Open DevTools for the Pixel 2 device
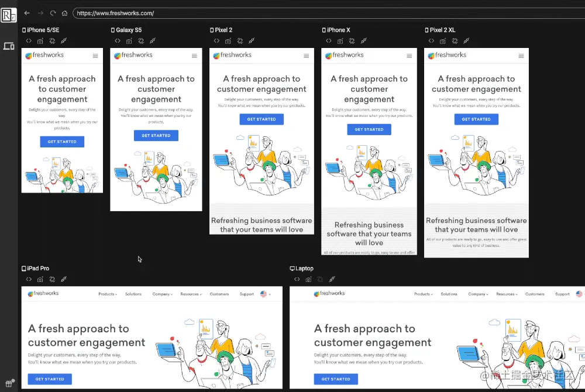 coord(216,40)
